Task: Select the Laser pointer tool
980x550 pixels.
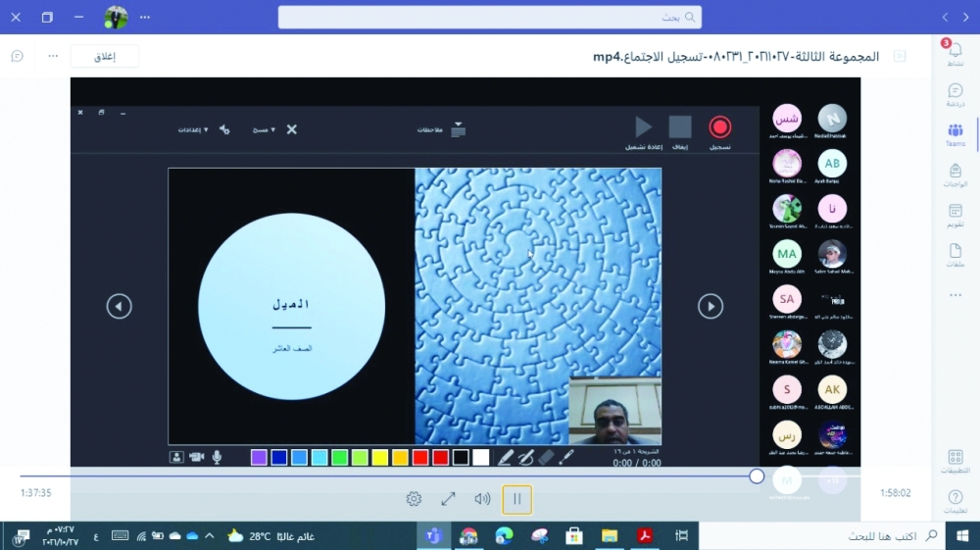Action: click(566, 458)
